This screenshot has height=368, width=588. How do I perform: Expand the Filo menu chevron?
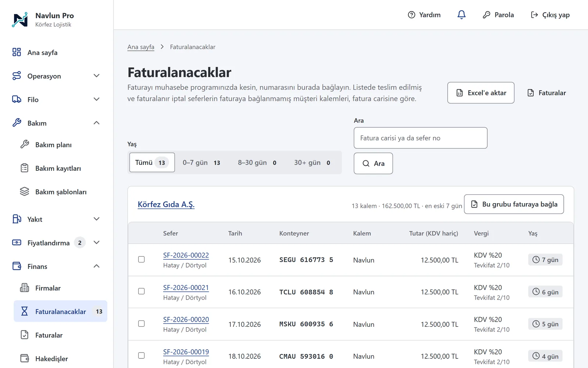pyautogui.click(x=97, y=99)
